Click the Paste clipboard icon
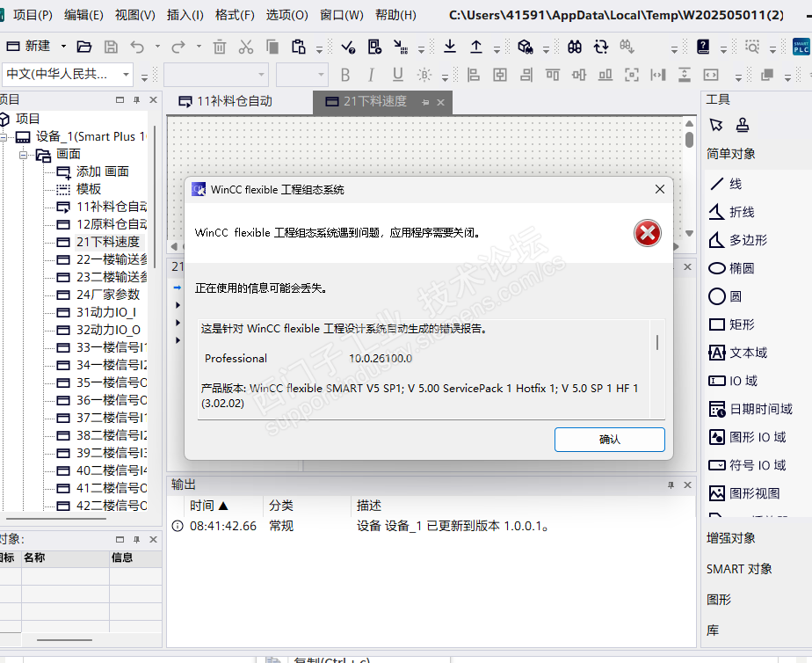 pyautogui.click(x=298, y=47)
